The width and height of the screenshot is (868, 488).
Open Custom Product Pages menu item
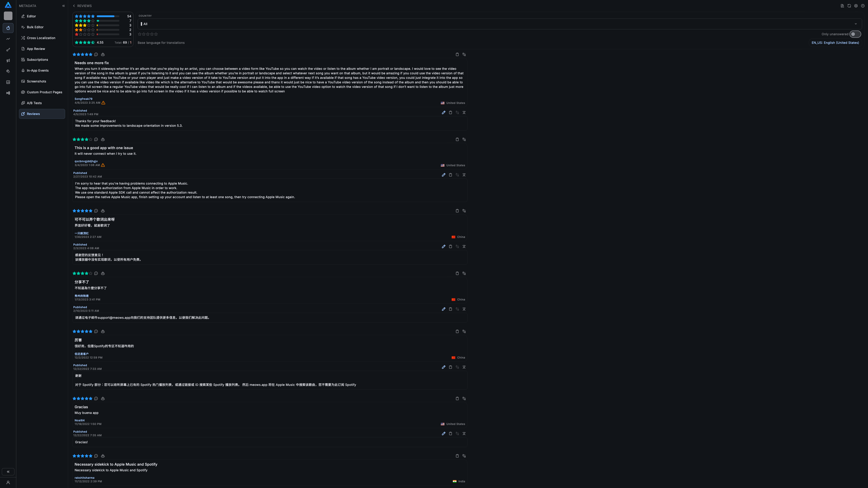(44, 92)
